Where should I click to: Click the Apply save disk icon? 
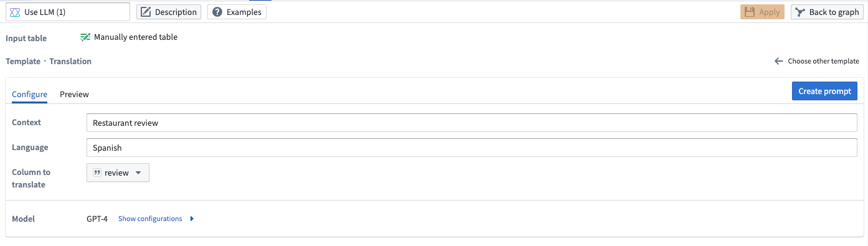[750, 12]
